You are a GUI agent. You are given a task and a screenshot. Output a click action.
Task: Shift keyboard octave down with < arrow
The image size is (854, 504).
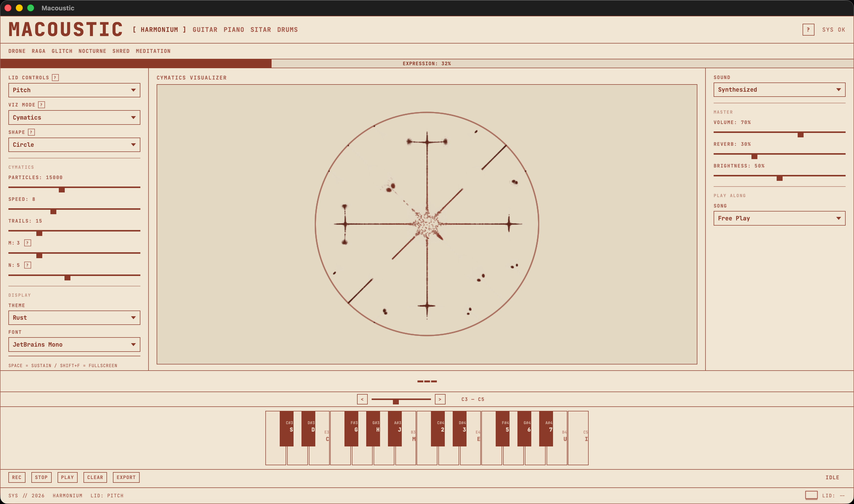click(x=362, y=399)
